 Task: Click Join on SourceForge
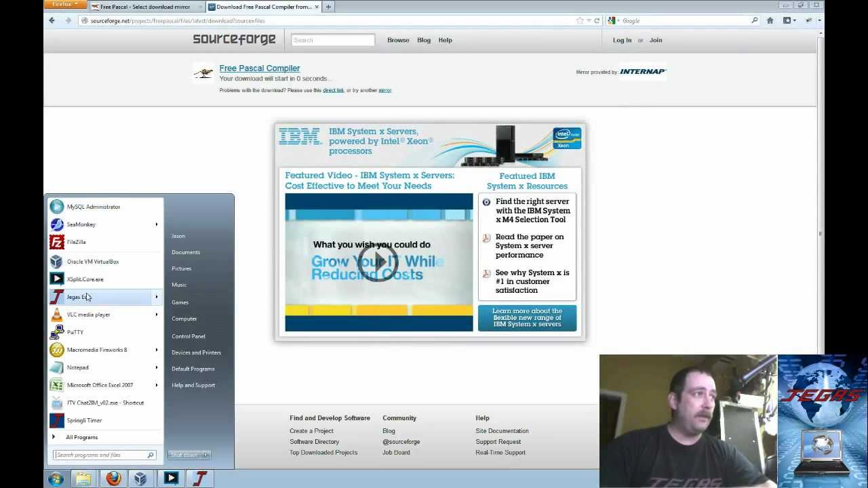point(656,40)
